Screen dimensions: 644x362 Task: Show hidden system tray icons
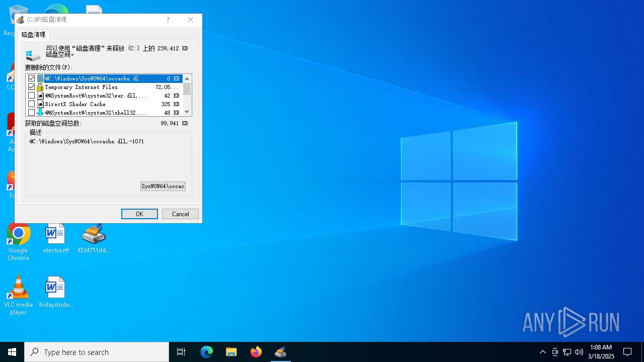click(543, 352)
